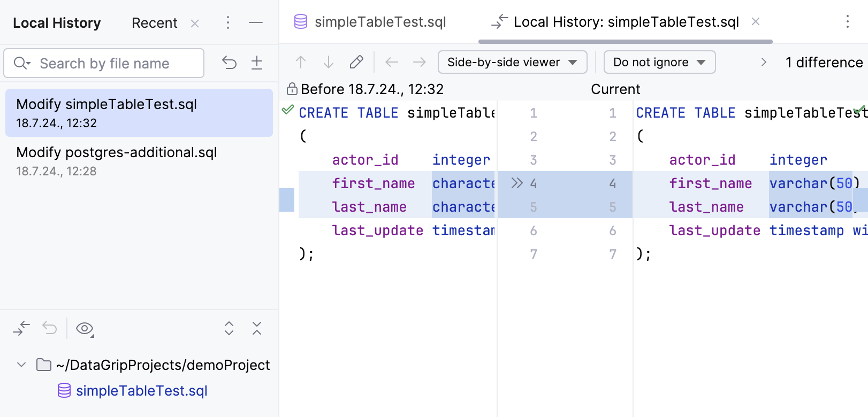Select simpleTableTest.sql file in the tree
This screenshot has width=868, height=417.
point(141,391)
